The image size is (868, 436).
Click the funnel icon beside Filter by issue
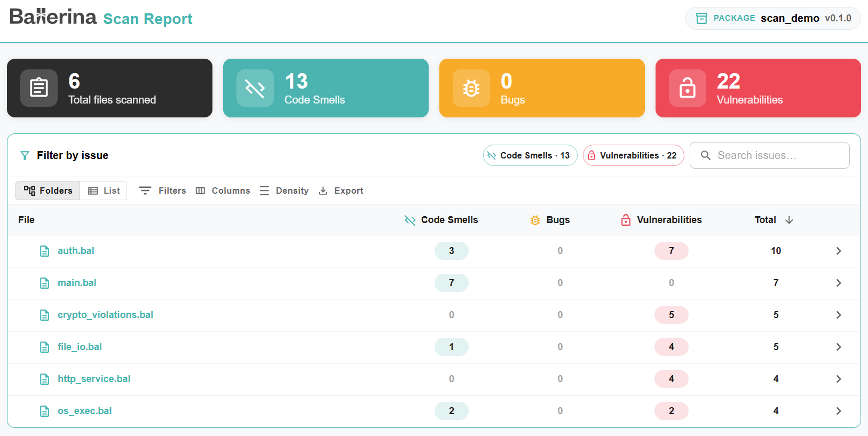point(25,155)
